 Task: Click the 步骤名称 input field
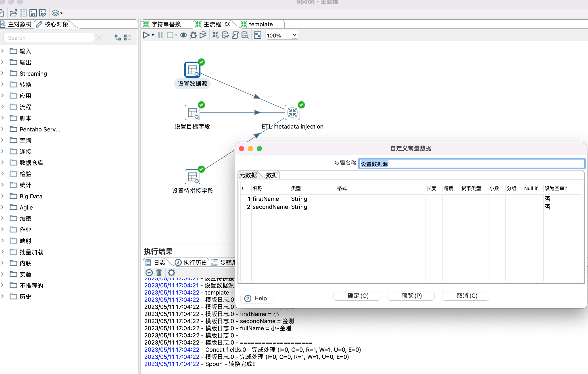click(x=471, y=164)
